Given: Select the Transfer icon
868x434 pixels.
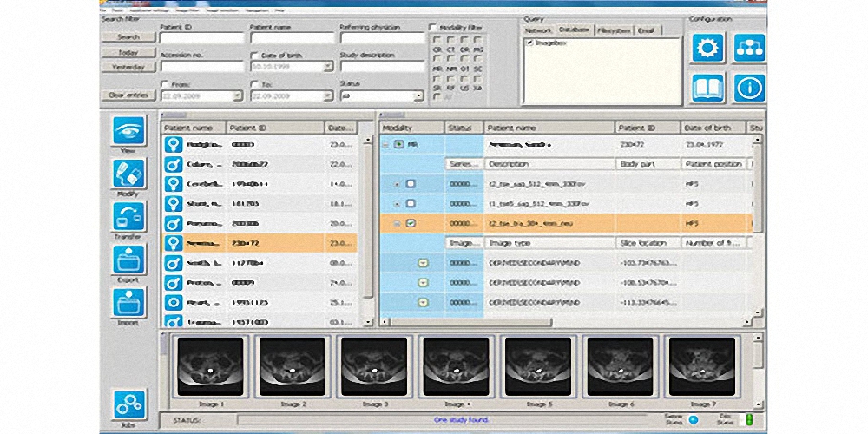Looking at the screenshot, I should pos(128,217).
